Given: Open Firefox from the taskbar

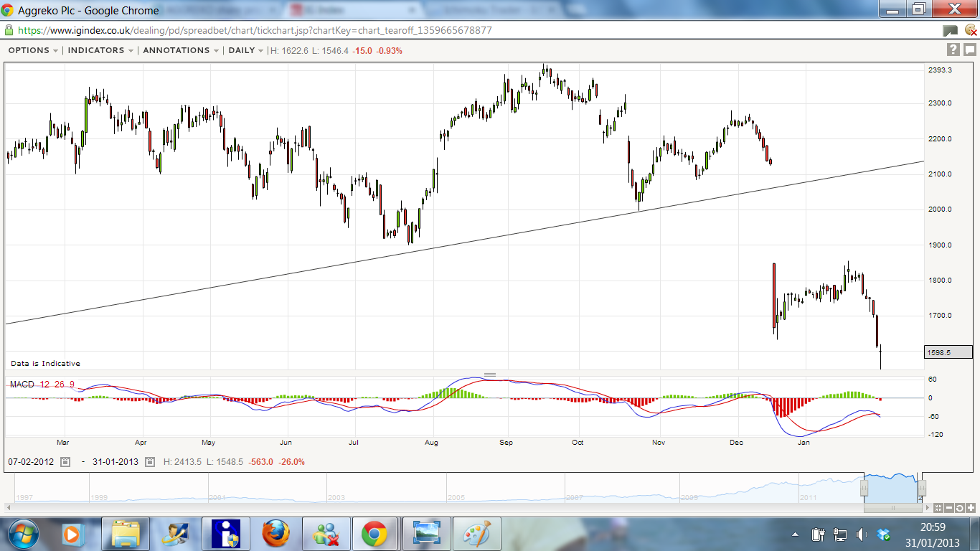Looking at the screenshot, I should (276, 534).
